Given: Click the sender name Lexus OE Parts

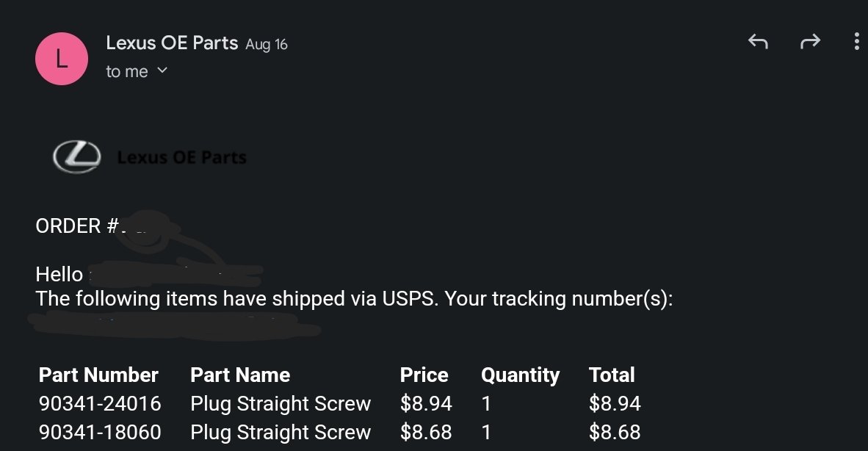Looking at the screenshot, I should pyautogui.click(x=172, y=43).
